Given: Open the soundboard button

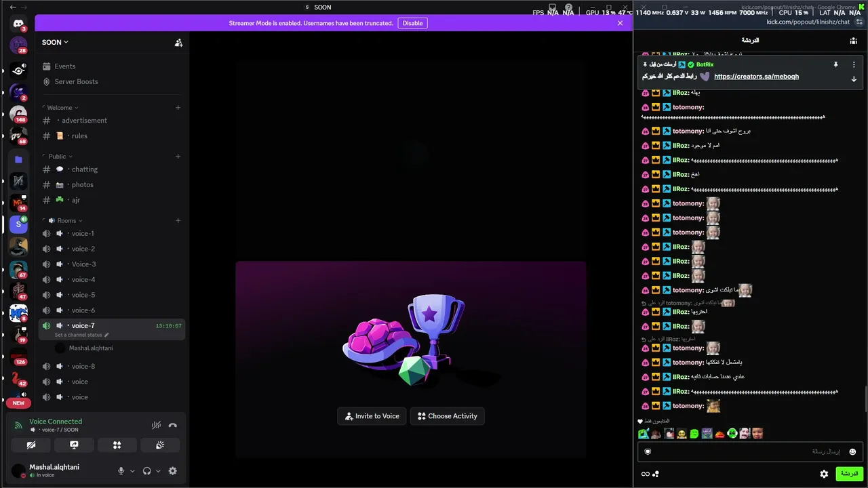Looking at the screenshot, I should click(160, 445).
